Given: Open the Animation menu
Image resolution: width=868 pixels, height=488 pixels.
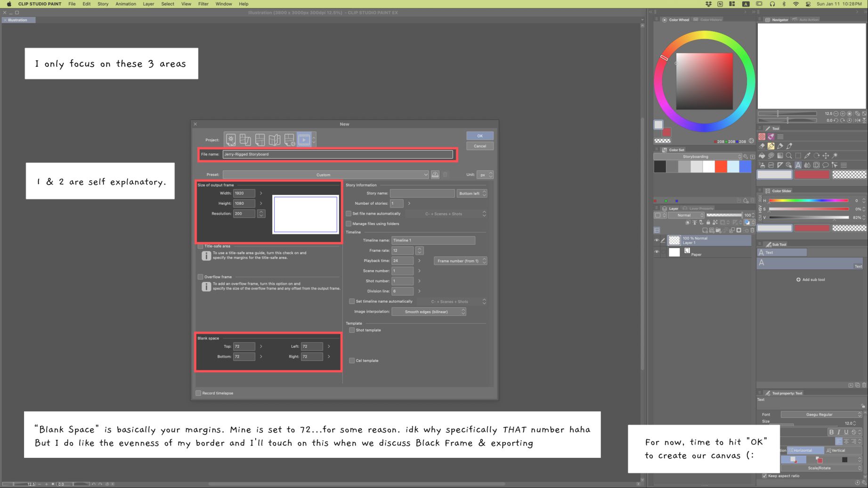Looking at the screenshot, I should click(126, 4).
